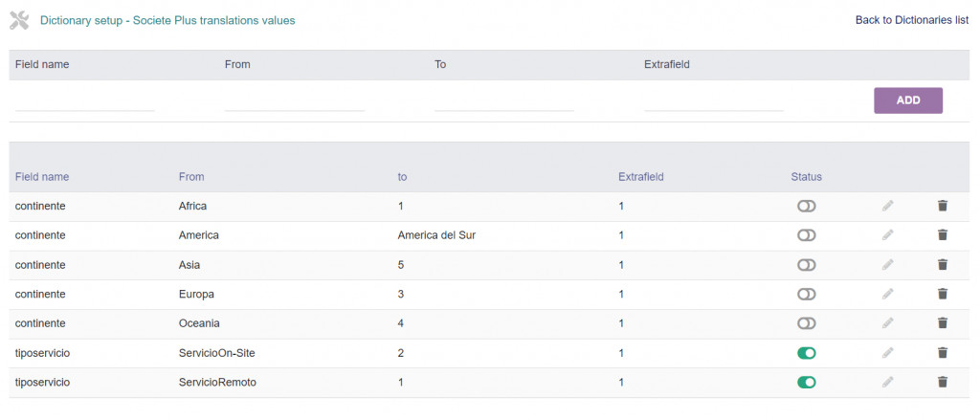
Task: Delete the Africa continente row
Action: (x=942, y=206)
